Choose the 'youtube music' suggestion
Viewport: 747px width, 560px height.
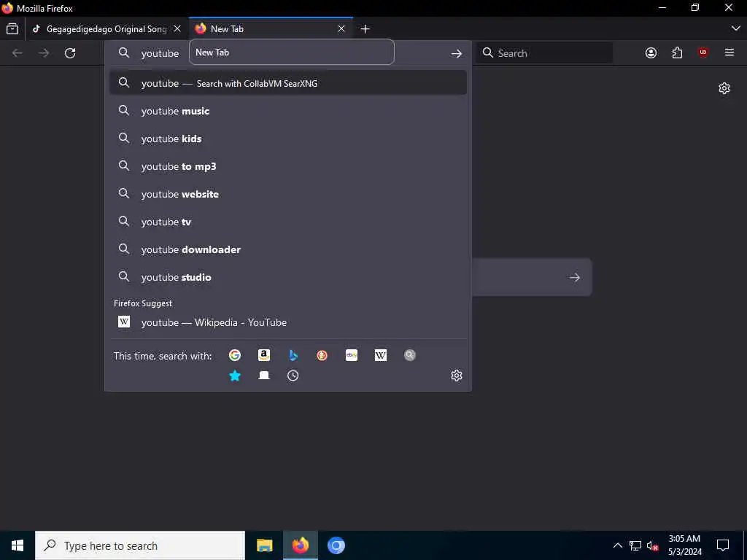tap(287, 111)
